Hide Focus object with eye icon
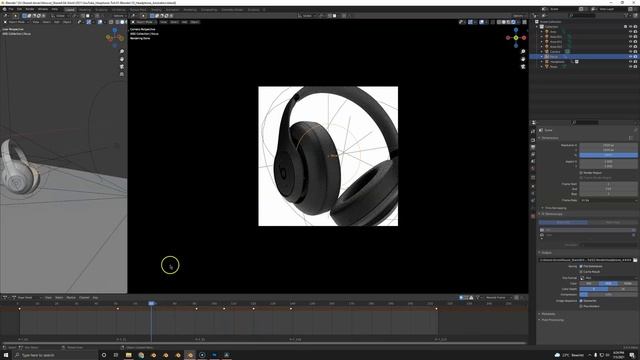640x360 pixels. 630,57
